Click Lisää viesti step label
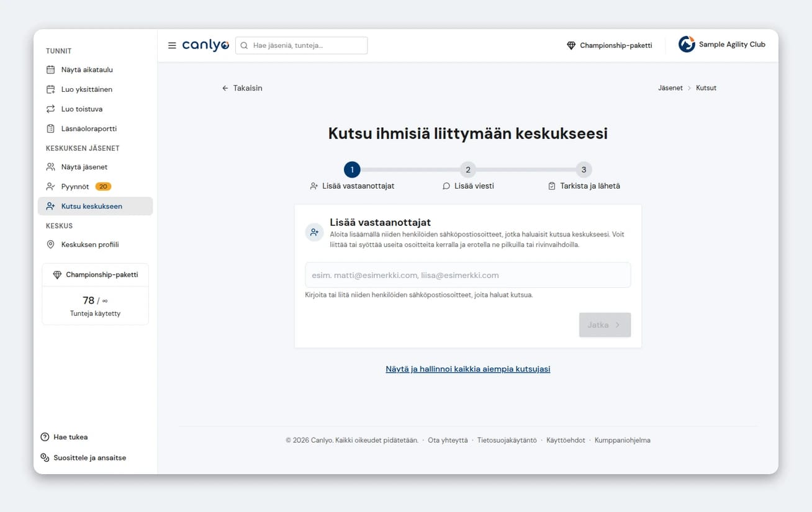 pyautogui.click(x=474, y=186)
